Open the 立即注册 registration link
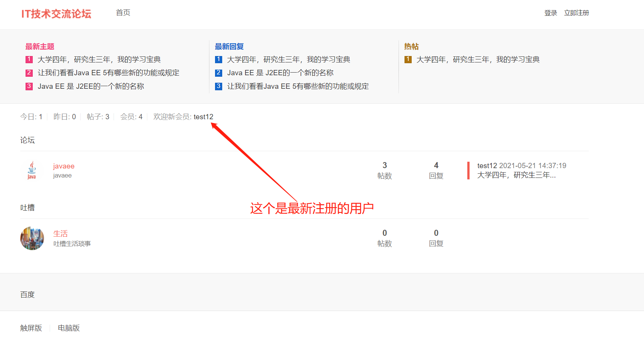Image resolution: width=644 pixels, height=346 pixels. click(x=576, y=13)
